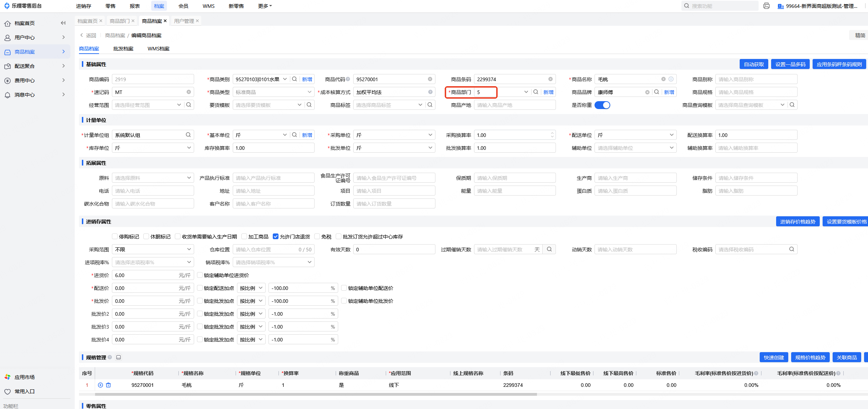
Task: Click search icon in 税收编码 field
Action: (x=791, y=249)
